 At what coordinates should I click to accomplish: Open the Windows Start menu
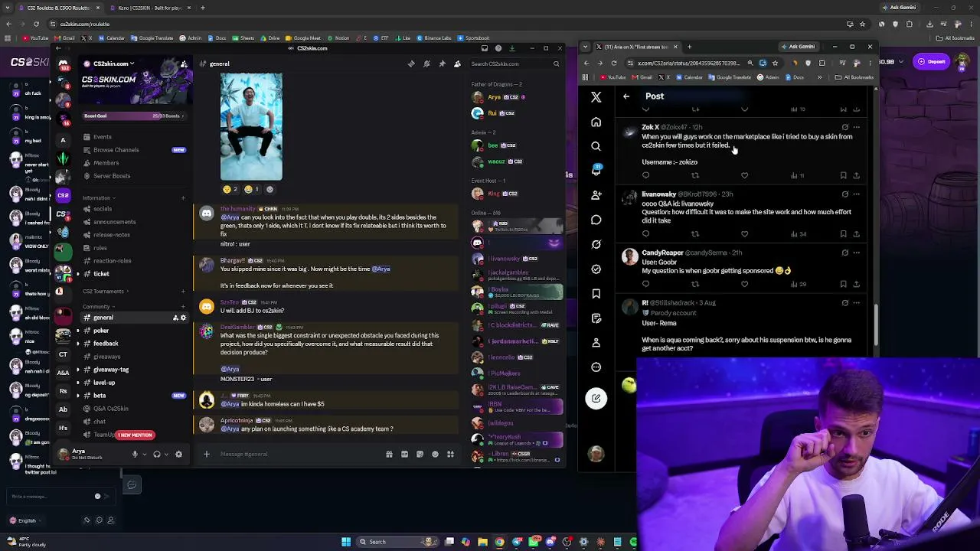(346, 542)
